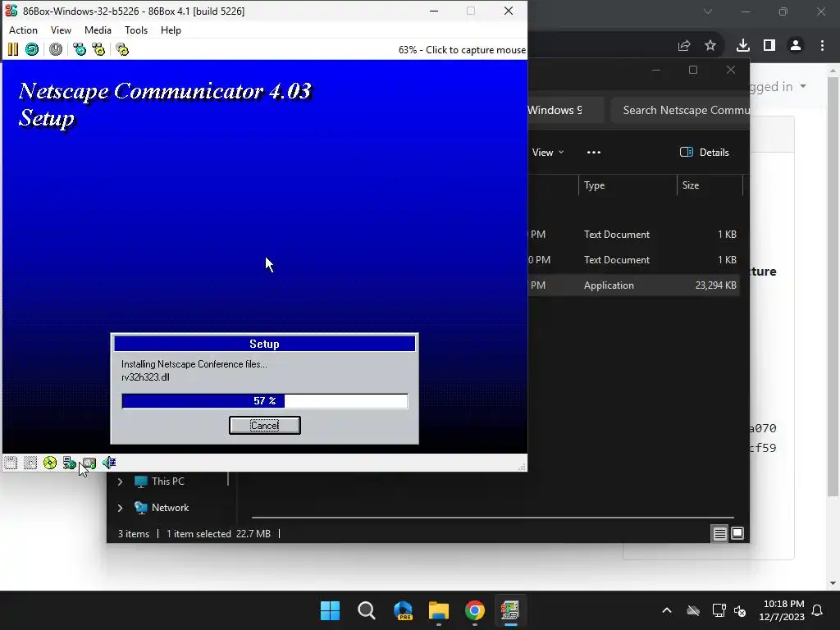Expand the This PC tree node
This screenshot has height=630, width=840.
point(120,482)
